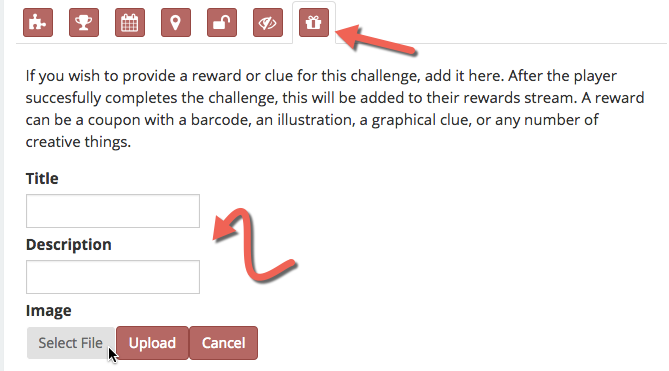Click the red Upload button
This screenshot has height=371, width=669.
(x=152, y=343)
